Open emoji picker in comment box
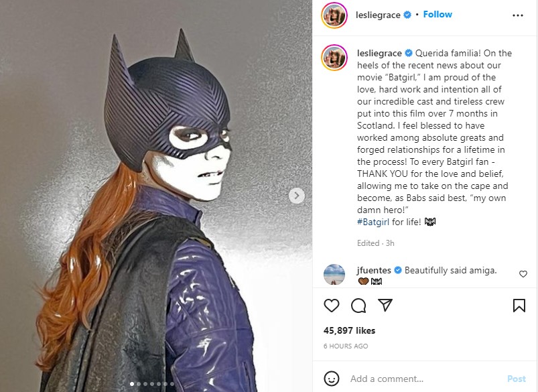Image resolution: width=538 pixels, height=392 pixels. point(332,379)
